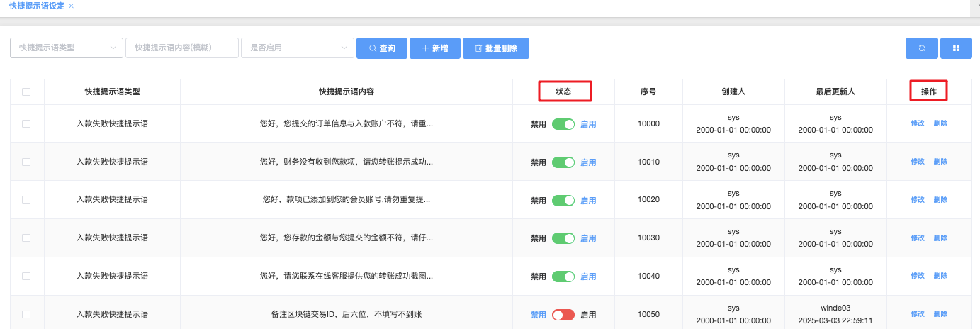Toggle the status switch for row 10000
980x329 pixels.
pos(563,124)
